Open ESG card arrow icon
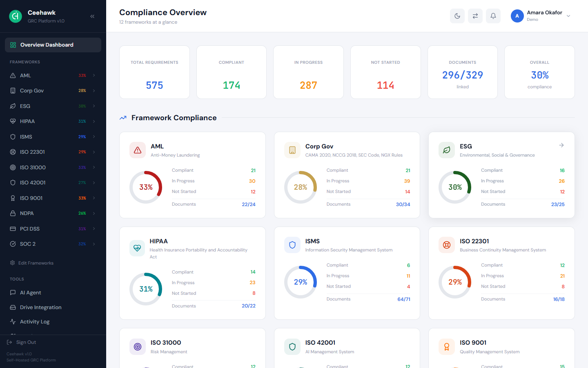The width and height of the screenshot is (588, 368). [x=561, y=145]
